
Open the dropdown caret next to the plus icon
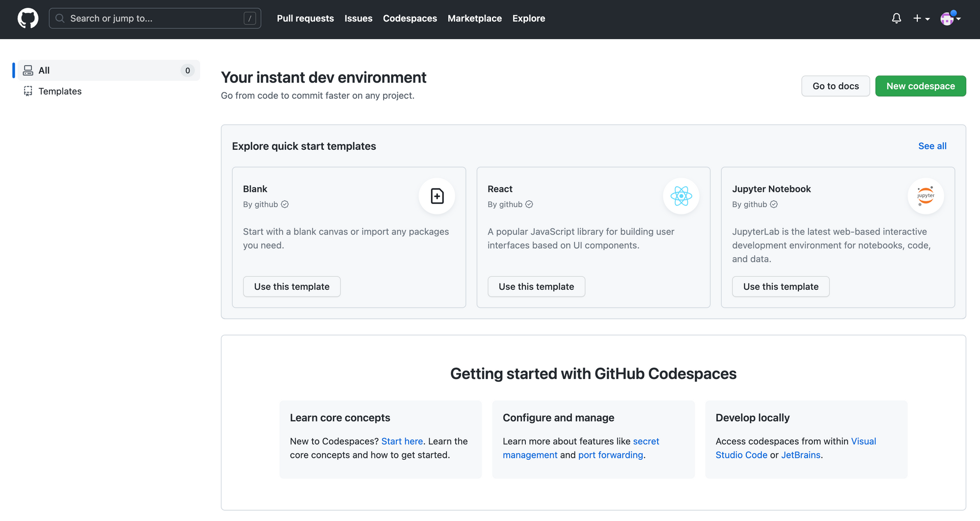tap(927, 20)
